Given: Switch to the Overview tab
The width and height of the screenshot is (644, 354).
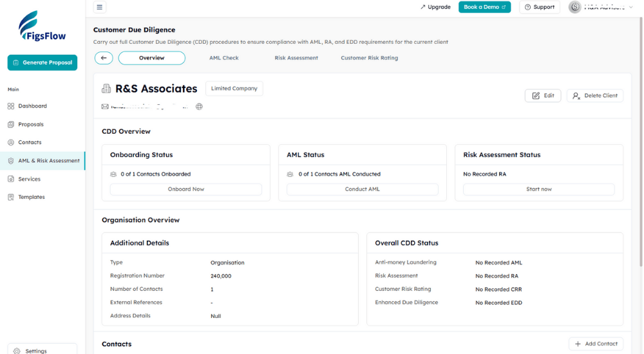Looking at the screenshot, I should tap(151, 58).
